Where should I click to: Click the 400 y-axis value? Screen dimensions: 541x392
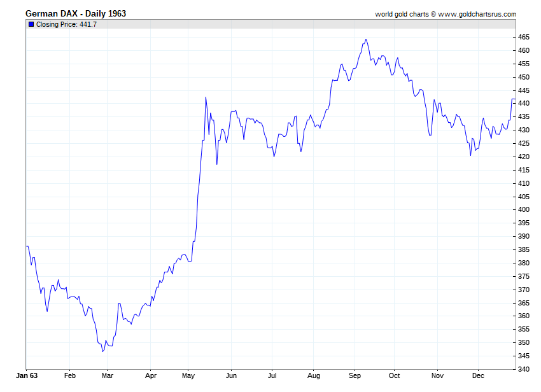coord(523,209)
